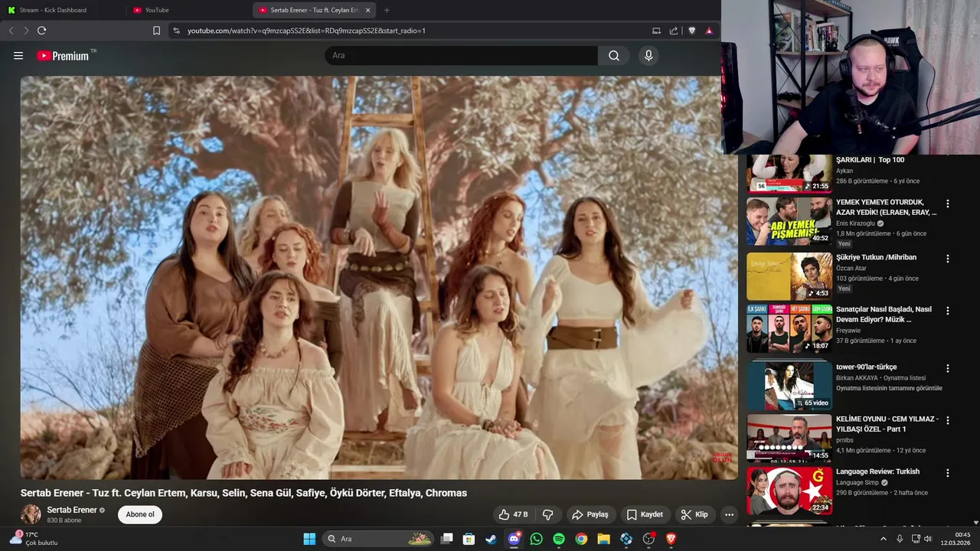Open the Enis Kirazoglu channel name

[x=856, y=223]
